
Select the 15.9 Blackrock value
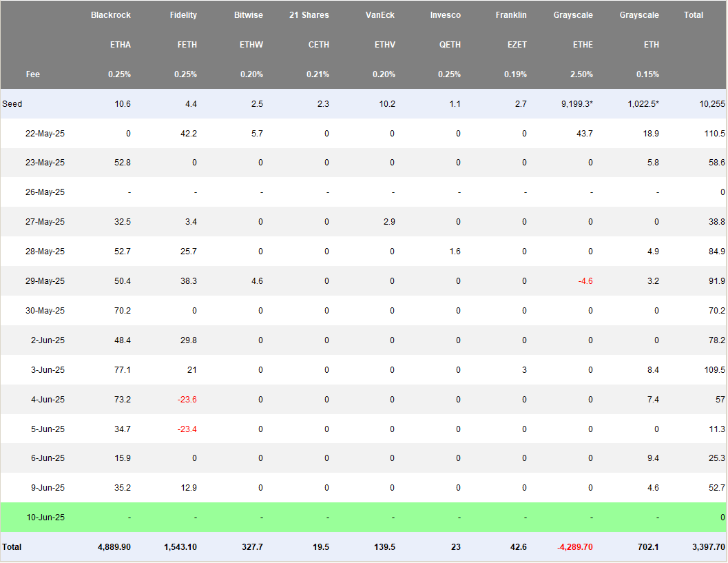click(x=123, y=458)
